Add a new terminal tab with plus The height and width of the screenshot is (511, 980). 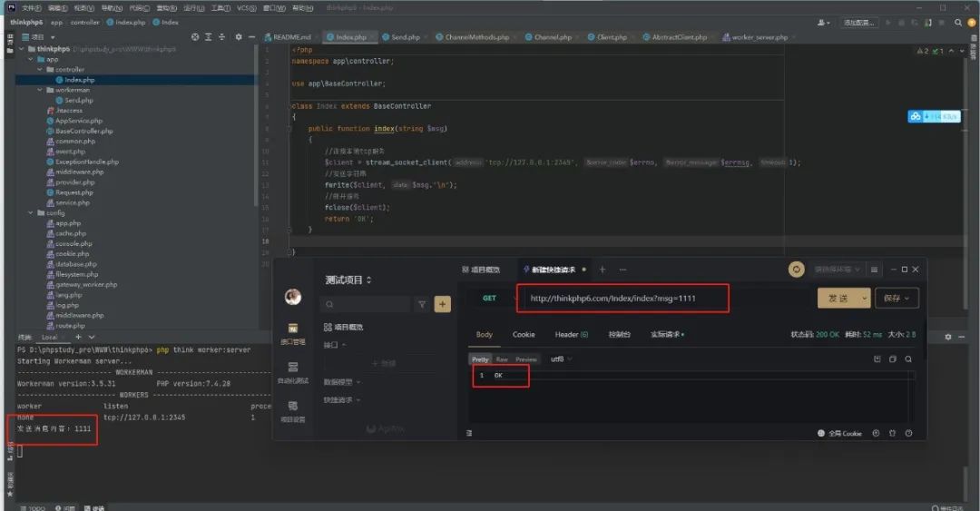pos(78,337)
